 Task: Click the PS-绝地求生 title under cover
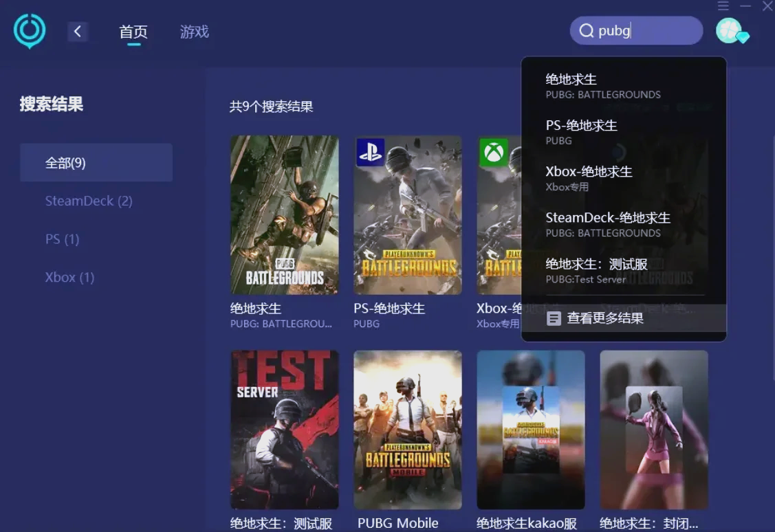389,309
